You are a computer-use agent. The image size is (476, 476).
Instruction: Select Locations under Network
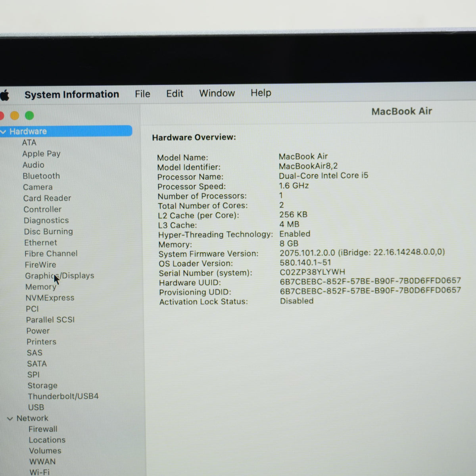point(47,440)
